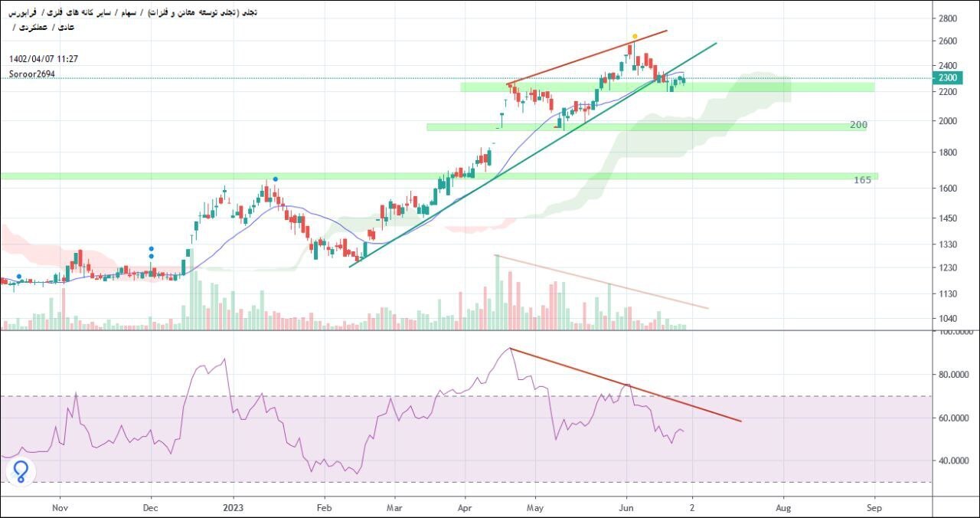
Task: Click the Soroor2694 username text
Action: coord(32,74)
